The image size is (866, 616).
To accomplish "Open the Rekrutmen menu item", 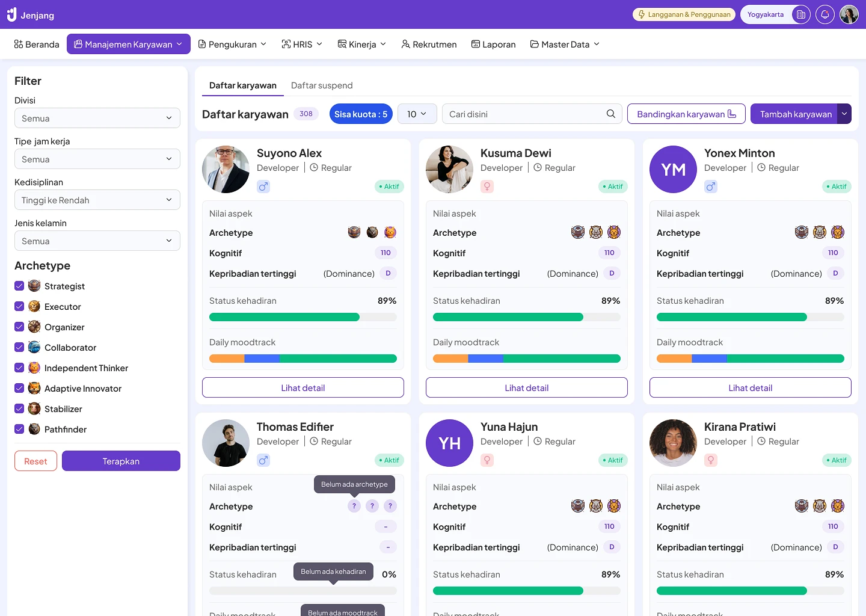I will [429, 44].
